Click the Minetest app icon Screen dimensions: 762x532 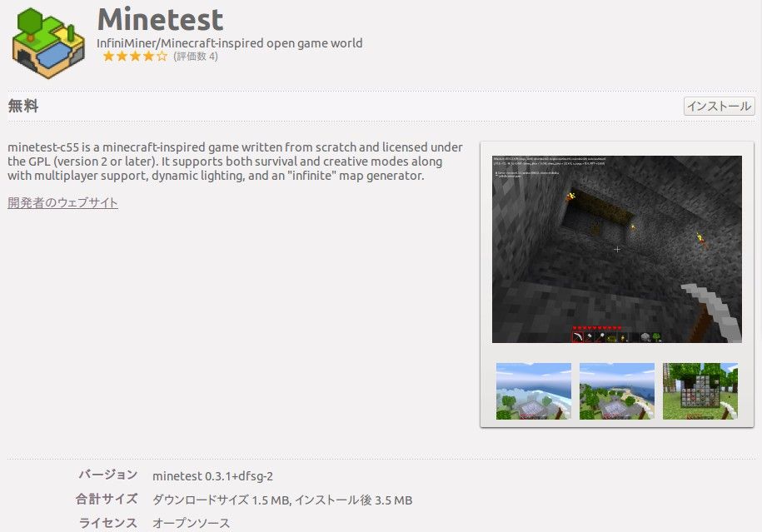coord(48,43)
